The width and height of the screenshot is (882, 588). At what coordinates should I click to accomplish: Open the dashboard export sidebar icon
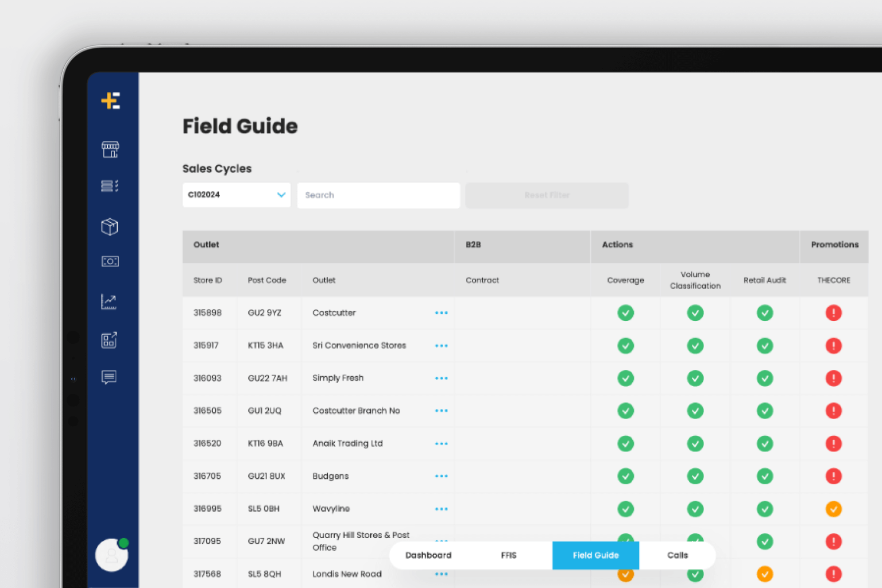[x=109, y=340]
